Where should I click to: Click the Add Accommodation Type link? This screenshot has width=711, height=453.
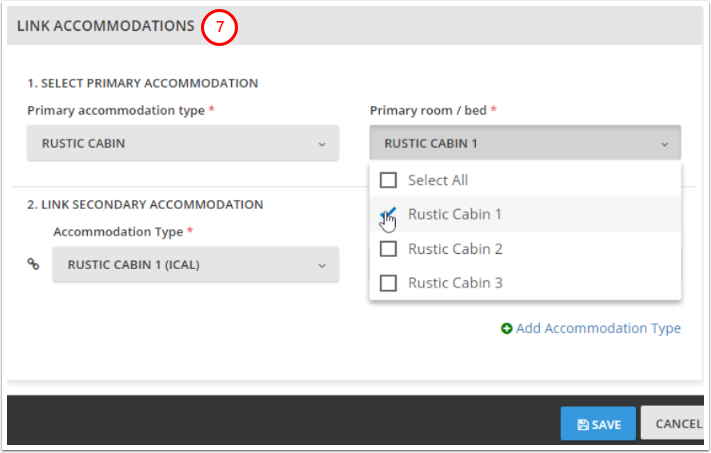click(598, 328)
